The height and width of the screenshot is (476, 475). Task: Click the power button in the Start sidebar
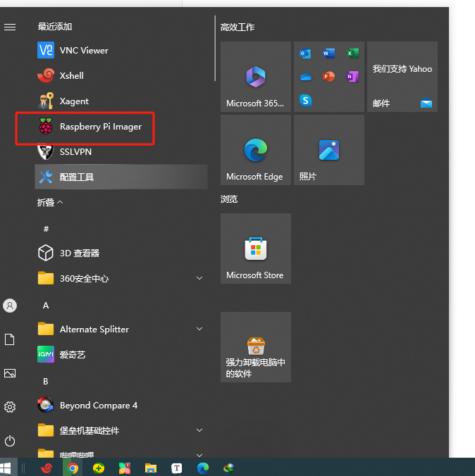click(10, 441)
